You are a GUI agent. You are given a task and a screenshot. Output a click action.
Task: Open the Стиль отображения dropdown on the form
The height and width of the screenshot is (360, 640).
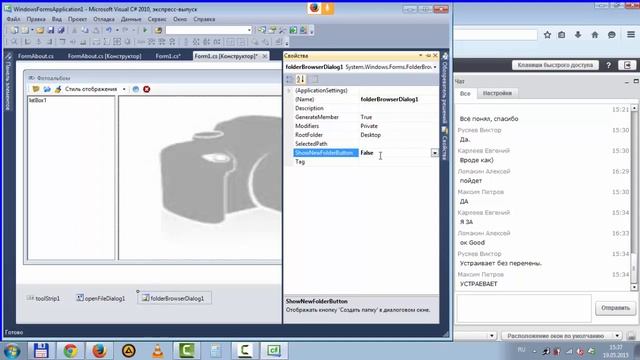tap(124, 89)
